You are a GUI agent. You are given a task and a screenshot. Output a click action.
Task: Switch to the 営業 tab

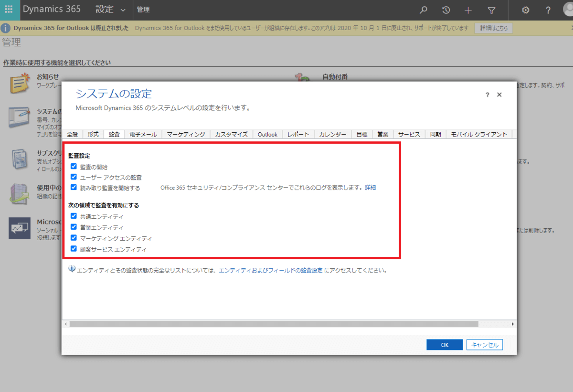tap(382, 134)
